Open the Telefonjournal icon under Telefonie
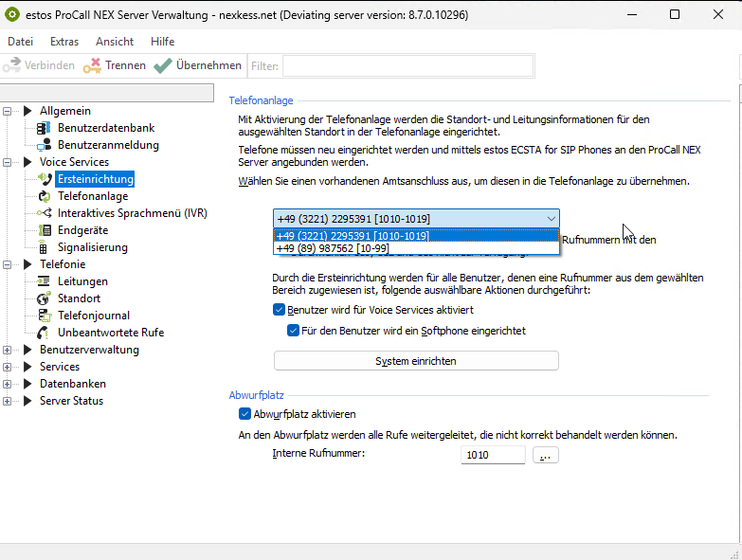 point(44,316)
